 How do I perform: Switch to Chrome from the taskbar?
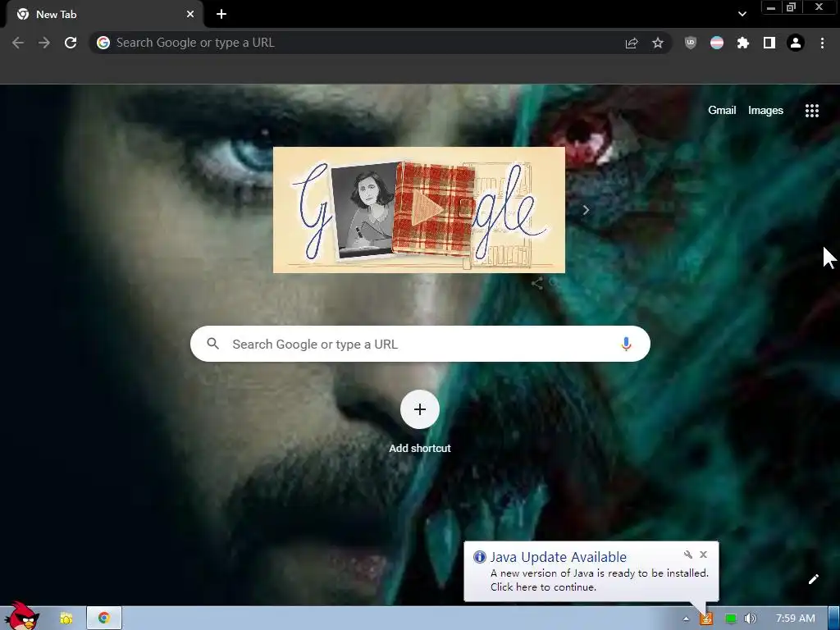click(104, 619)
